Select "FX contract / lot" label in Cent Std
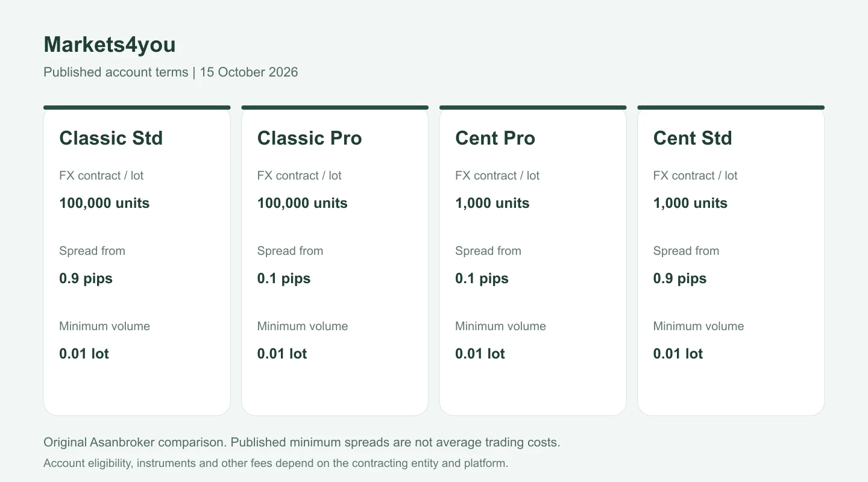 695,176
